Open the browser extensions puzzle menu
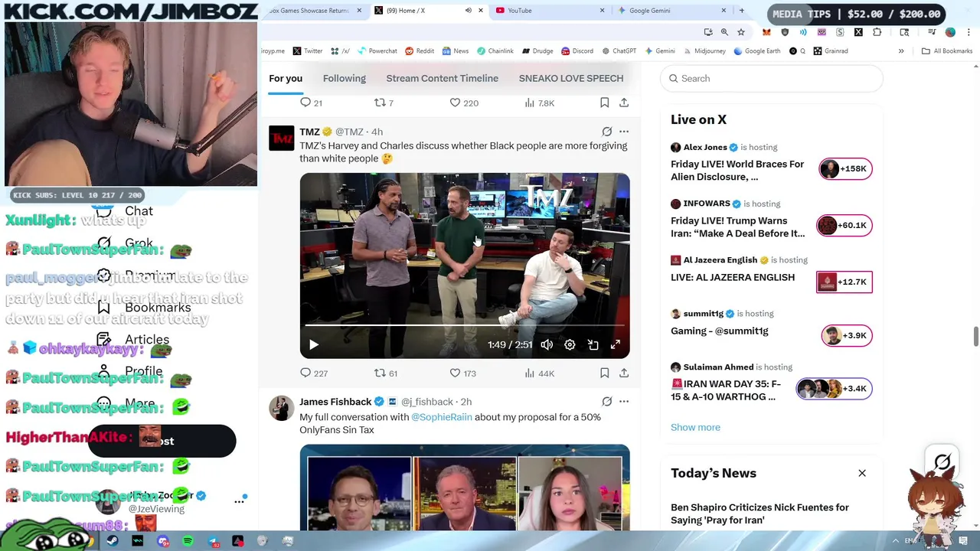The image size is (980, 551). pyautogui.click(x=877, y=32)
